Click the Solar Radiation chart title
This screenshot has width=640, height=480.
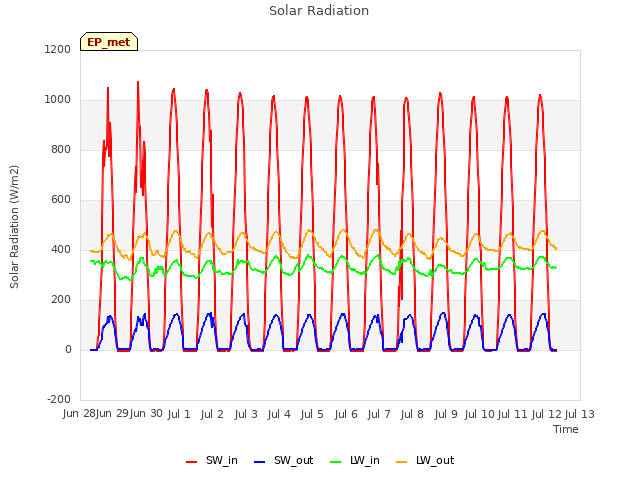coord(319,11)
